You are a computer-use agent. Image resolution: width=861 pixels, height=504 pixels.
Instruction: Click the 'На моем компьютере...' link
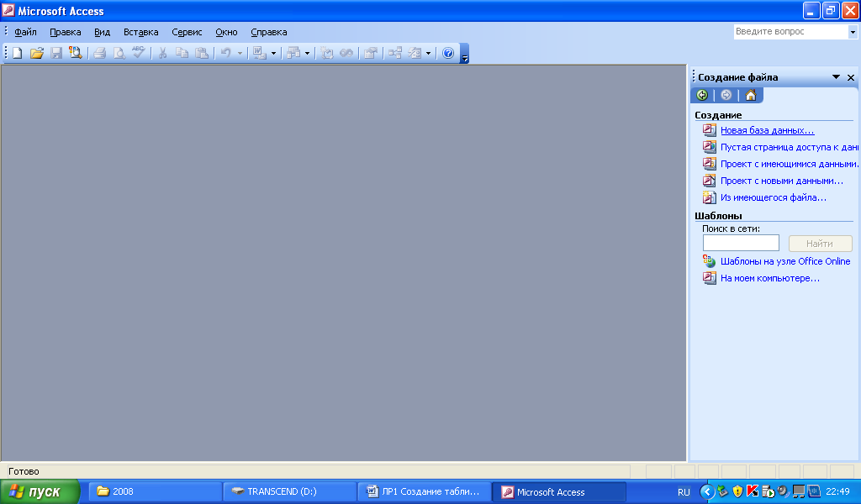click(x=770, y=278)
